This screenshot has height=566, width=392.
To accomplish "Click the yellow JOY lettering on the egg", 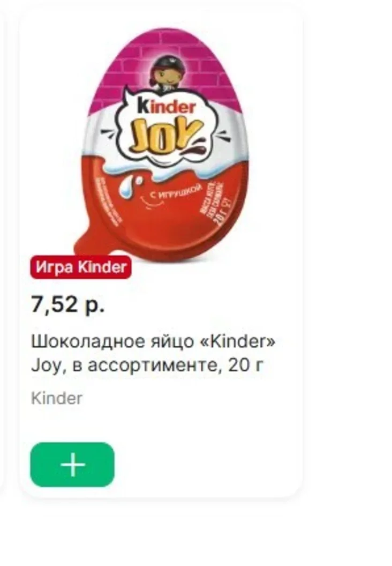I will (164, 135).
